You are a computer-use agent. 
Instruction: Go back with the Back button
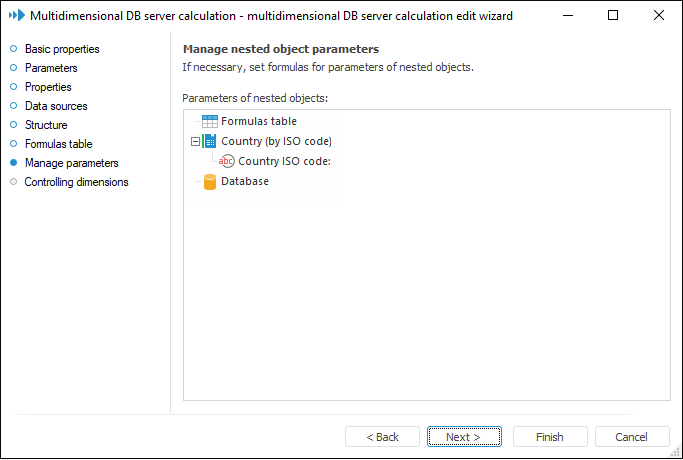point(382,437)
